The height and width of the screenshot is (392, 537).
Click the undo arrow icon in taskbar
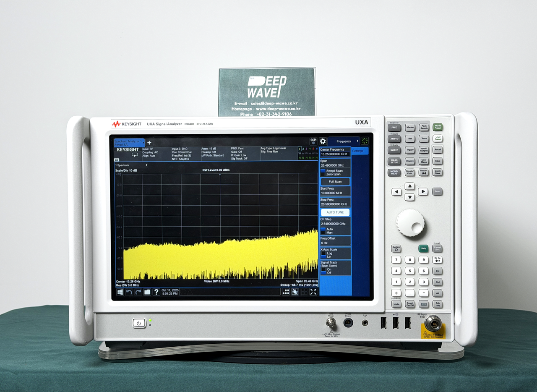click(x=129, y=292)
